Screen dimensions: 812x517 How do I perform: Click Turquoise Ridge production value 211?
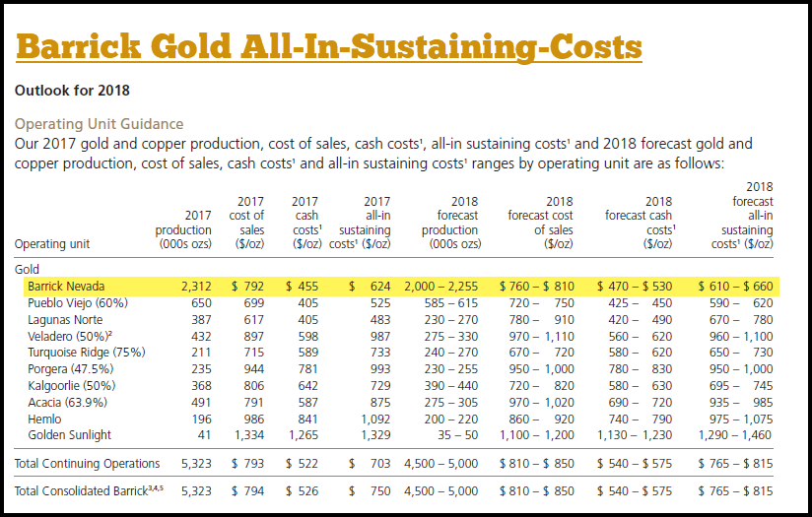click(201, 353)
